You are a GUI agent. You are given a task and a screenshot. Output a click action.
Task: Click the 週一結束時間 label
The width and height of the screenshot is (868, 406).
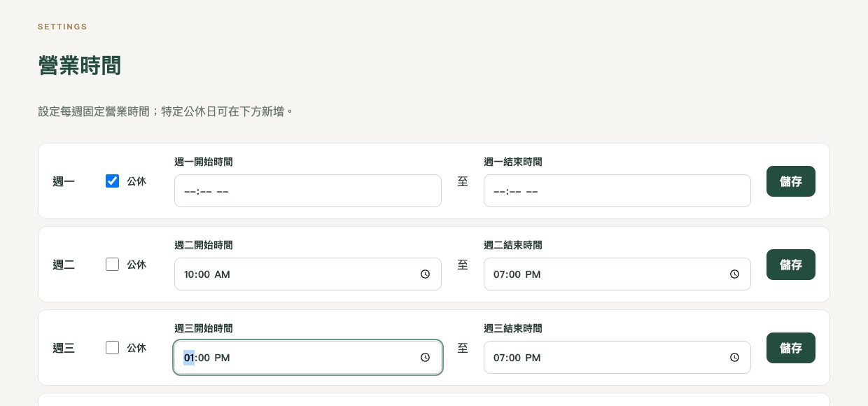tap(513, 162)
